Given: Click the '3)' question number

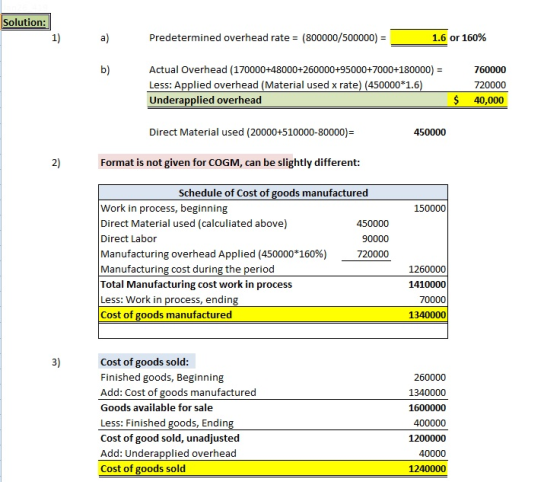Looking at the screenshot, I should [56, 362].
